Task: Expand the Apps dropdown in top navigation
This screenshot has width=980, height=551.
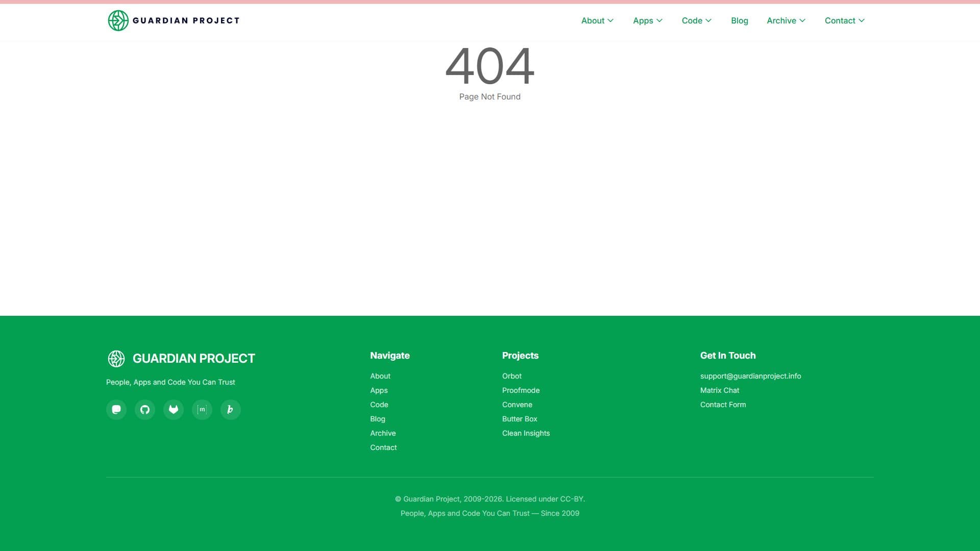Action: (648, 20)
